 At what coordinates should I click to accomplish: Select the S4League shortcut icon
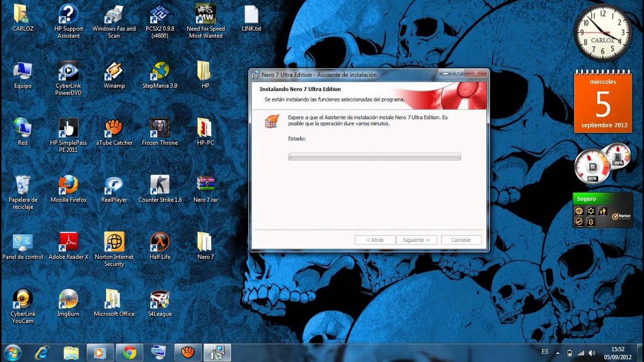[x=160, y=303]
